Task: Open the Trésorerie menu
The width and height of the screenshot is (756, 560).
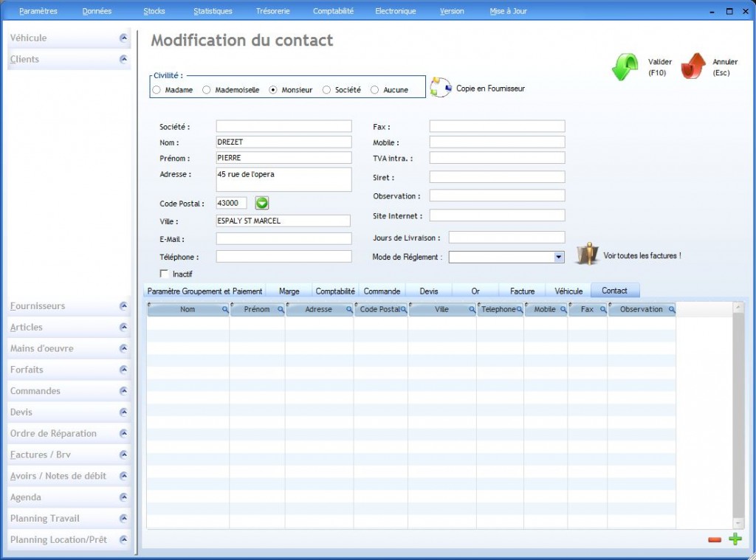Action: [x=273, y=10]
